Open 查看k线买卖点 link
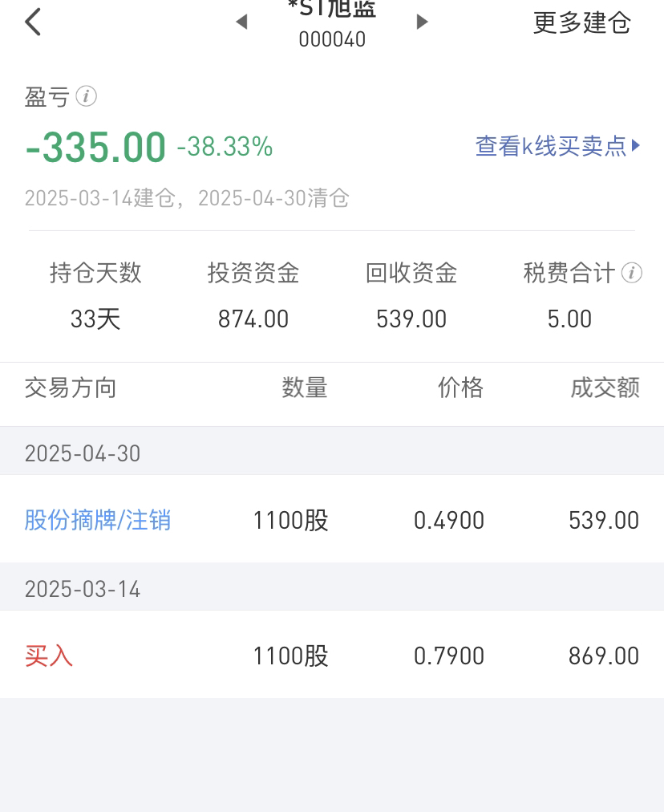Screen dimensions: 664x812 [558, 146]
